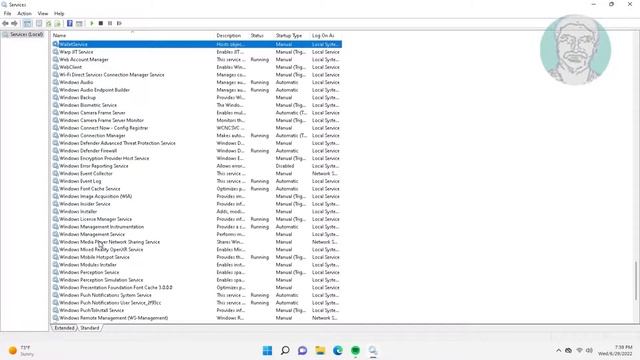Open the Wi-Fi network tray icon
This screenshot has width=640, height=360.
coord(579,350)
